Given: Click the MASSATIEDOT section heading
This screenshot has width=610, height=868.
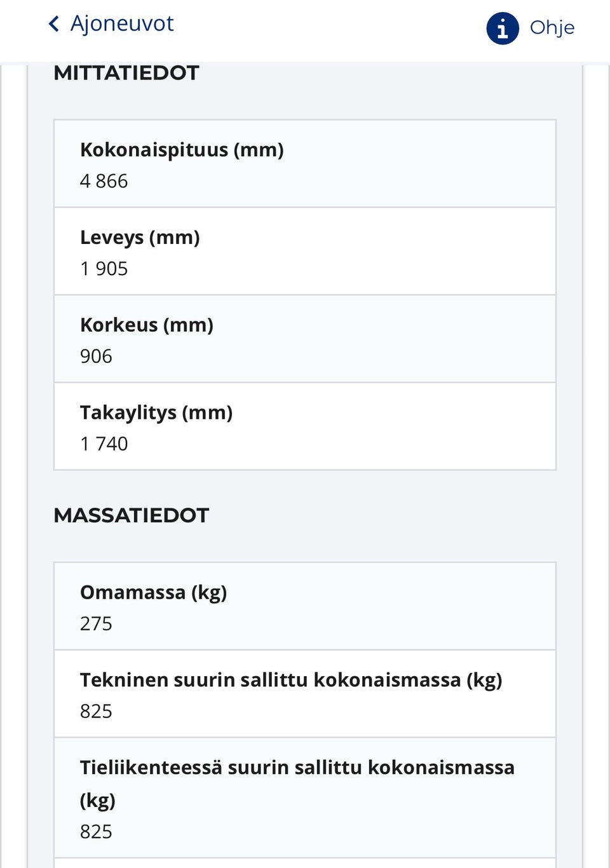Looking at the screenshot, I should (x=131, y=515).
